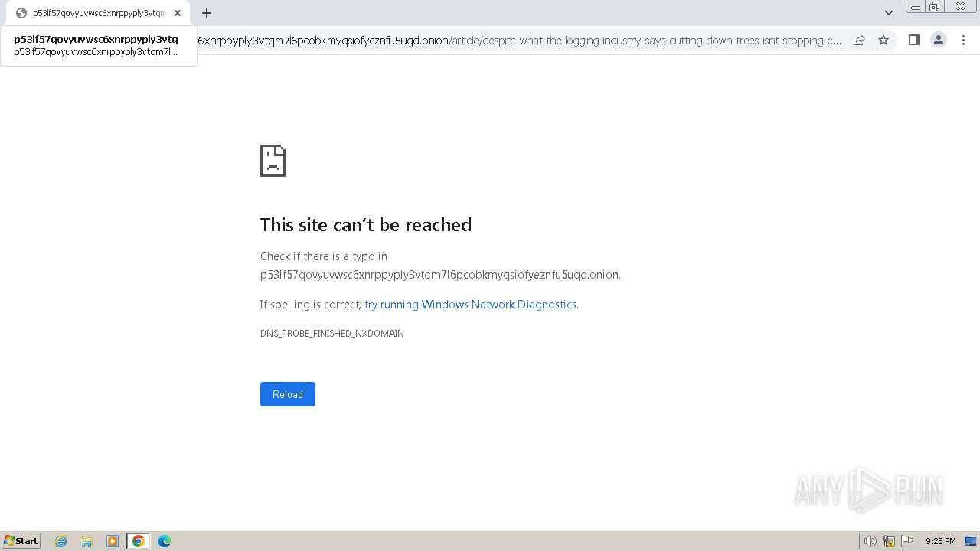Close the current browser tab
Image resolution: width=980 pixels, height=551 pixels.
pyautogui.click(x=178, y=13)
